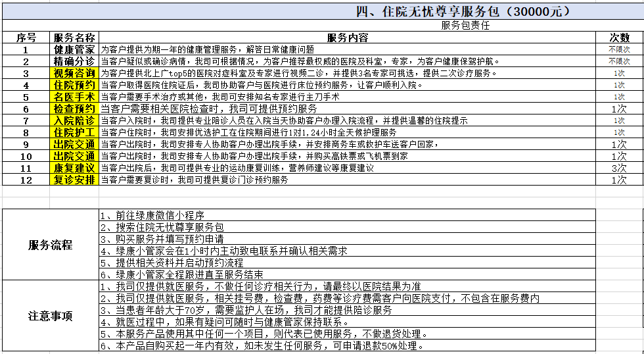This screenshot has width=644, height=354.
Task: Click the yellow 住院预约 cell
Action: [x=74, y=85]
